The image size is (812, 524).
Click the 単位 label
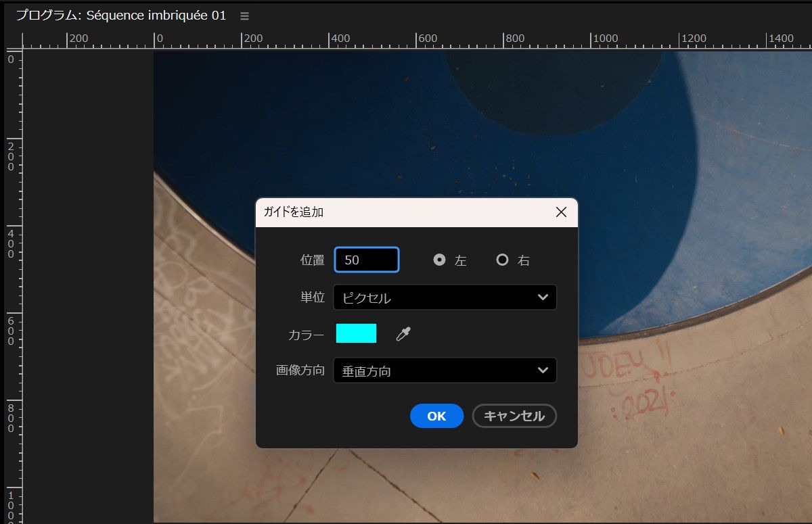[x=313, y=297]
